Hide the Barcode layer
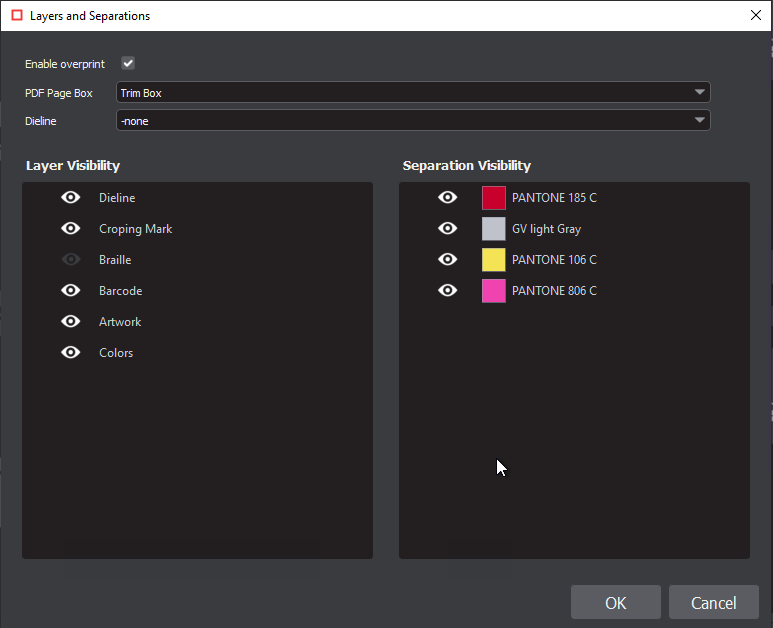773x628 pixels. 71,291
